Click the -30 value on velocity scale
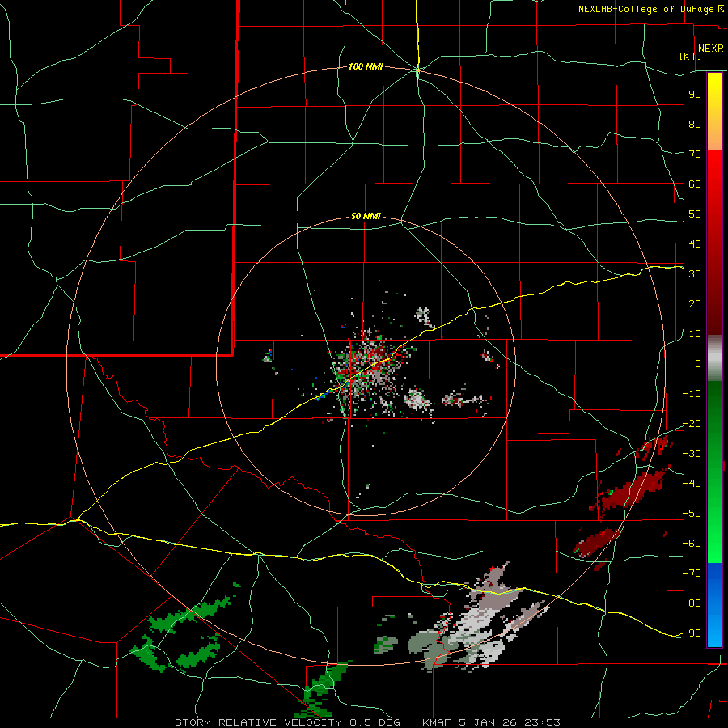The image size is (728, 728). (692, 454)
